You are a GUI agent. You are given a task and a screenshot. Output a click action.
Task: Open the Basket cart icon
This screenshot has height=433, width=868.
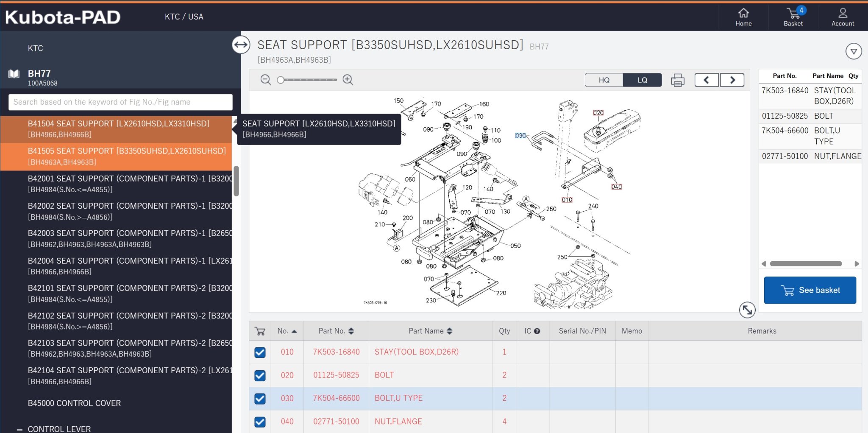tap(793, 17)
